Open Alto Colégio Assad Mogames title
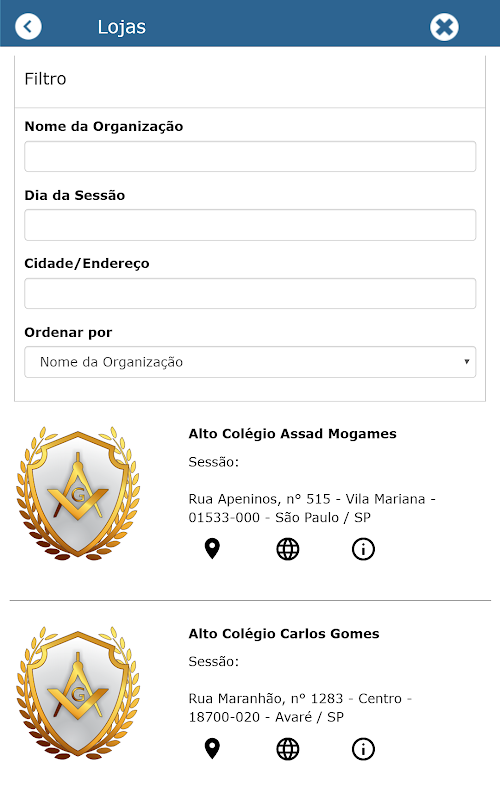Image resolution: width=500 pixels, height=800 pixels. pyautogui.click(x=292, y=434)
